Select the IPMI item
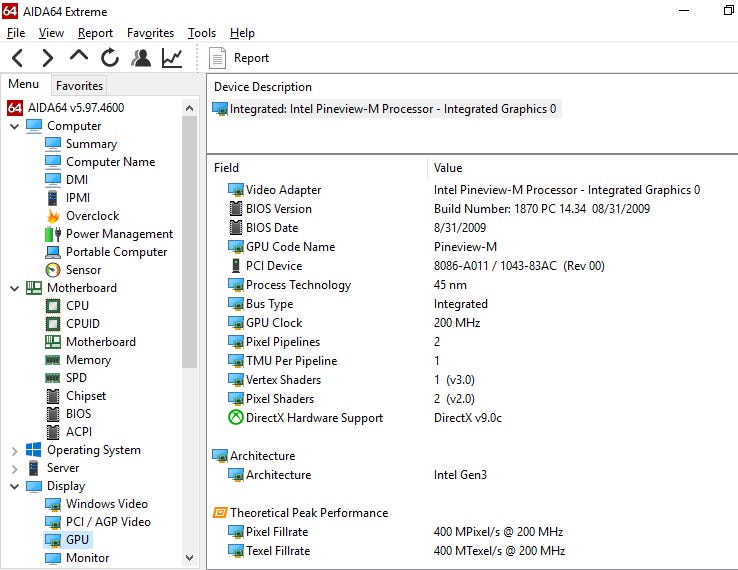 coord(68,198)
